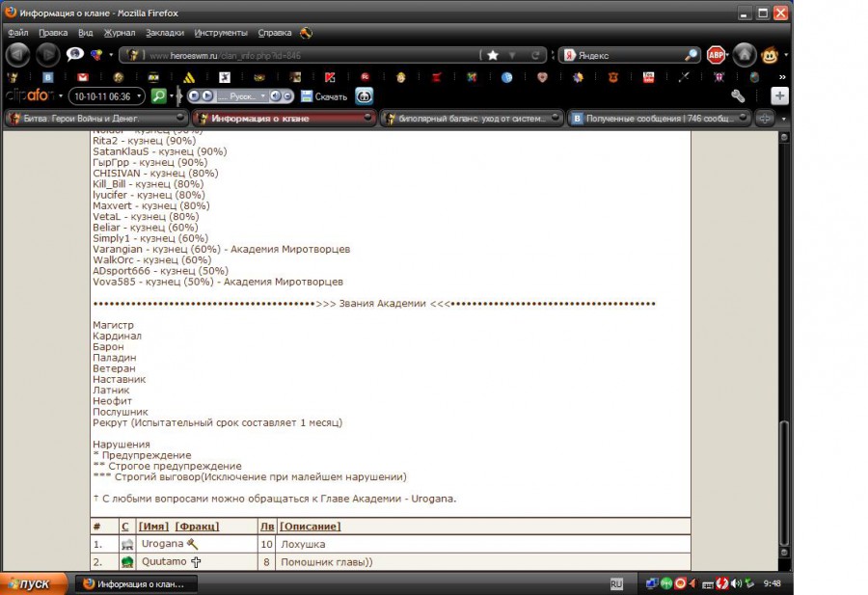Viewport: 868px width, 595px height.
Task: Open the Справка menu
Action: point(275,33)
